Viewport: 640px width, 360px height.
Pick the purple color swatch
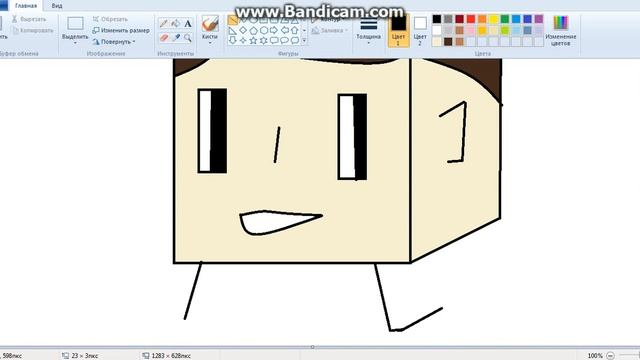point(539,19)
